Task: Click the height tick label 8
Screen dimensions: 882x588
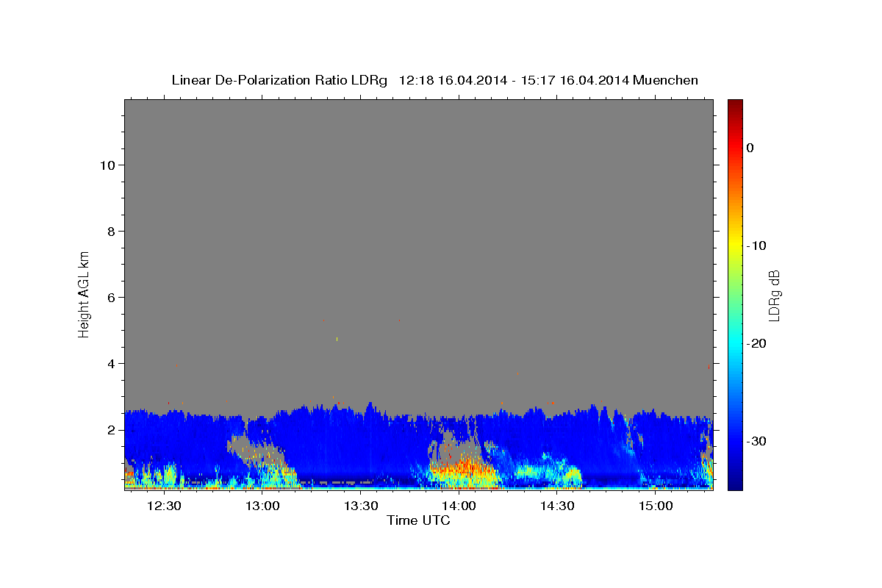Action: 110,231
